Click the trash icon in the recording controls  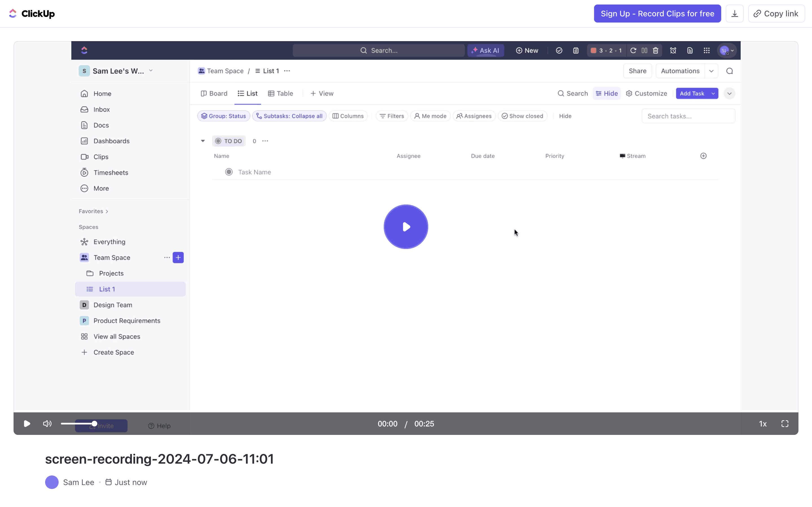point(655,51)
